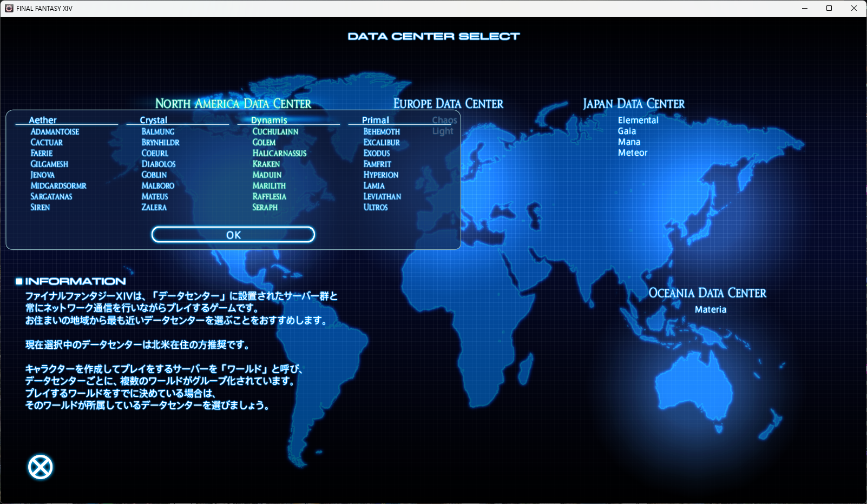Click the FINAL FANTASY XIV title bar icon
867x504 pixels.
tap(9, 8)
